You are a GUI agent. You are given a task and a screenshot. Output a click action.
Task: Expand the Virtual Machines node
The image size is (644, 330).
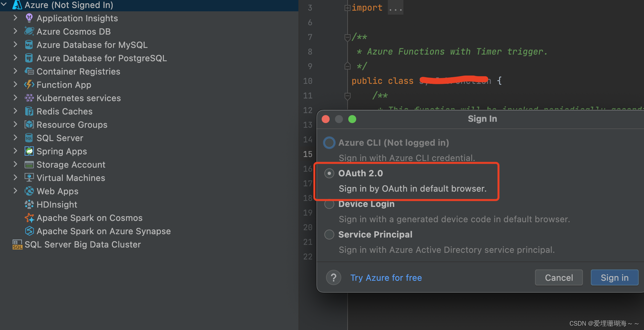tap(15, 177)
